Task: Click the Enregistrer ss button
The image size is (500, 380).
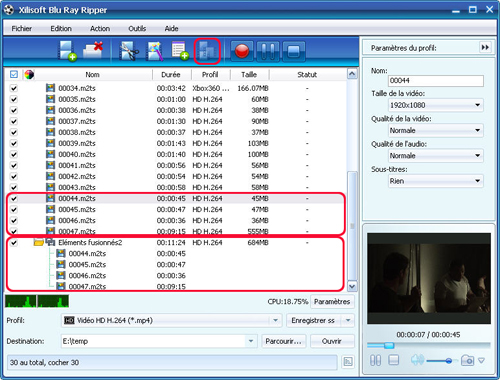Action: (313, 320)
